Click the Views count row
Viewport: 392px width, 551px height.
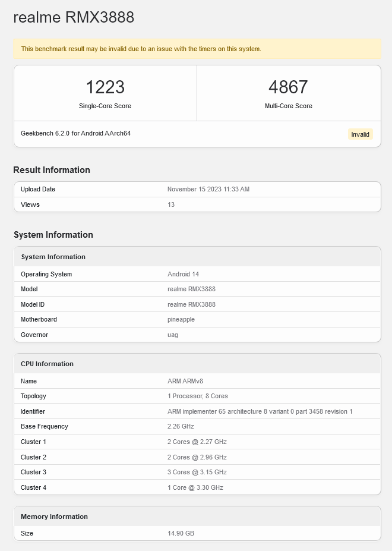pyautogui.click(x=197, y=204)
